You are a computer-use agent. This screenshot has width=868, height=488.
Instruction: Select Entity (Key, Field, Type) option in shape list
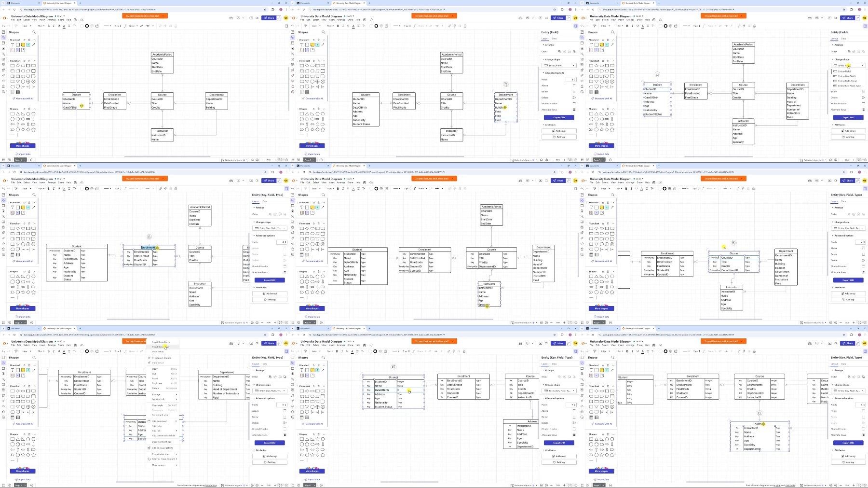[x=848, y=86]
